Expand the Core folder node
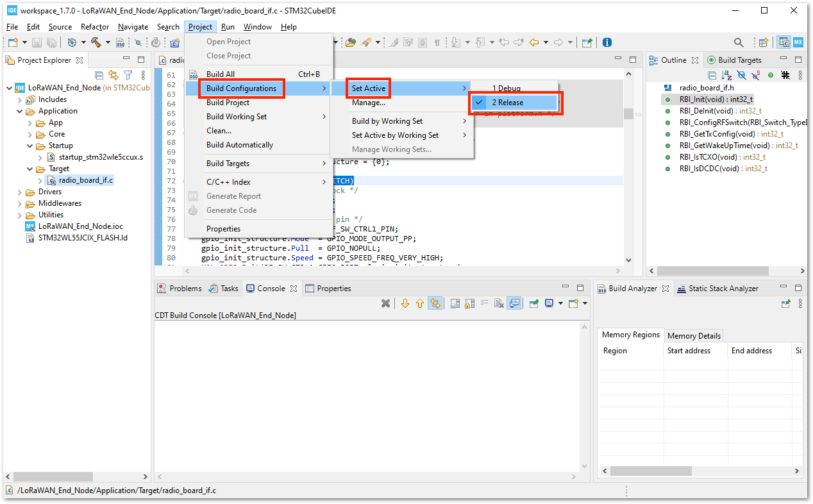Image resolution: width=813 pixels, height=504 pixels. tap(30, 134)
